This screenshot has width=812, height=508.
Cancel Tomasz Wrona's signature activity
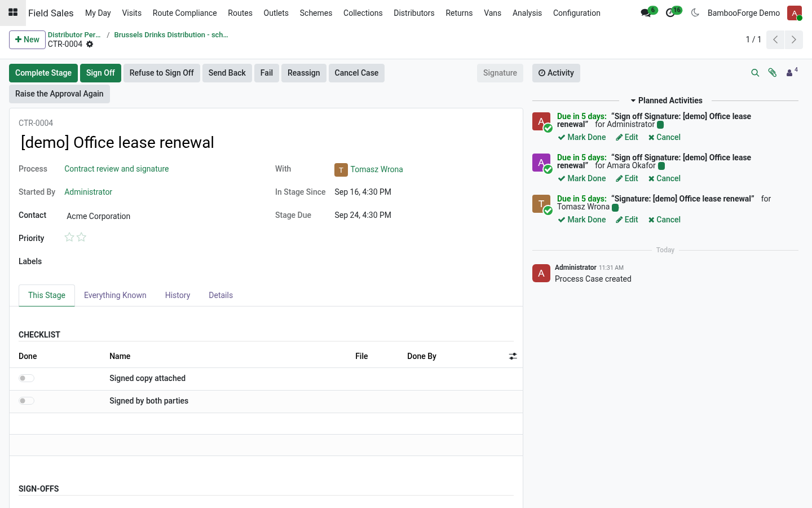pos(664,220)
